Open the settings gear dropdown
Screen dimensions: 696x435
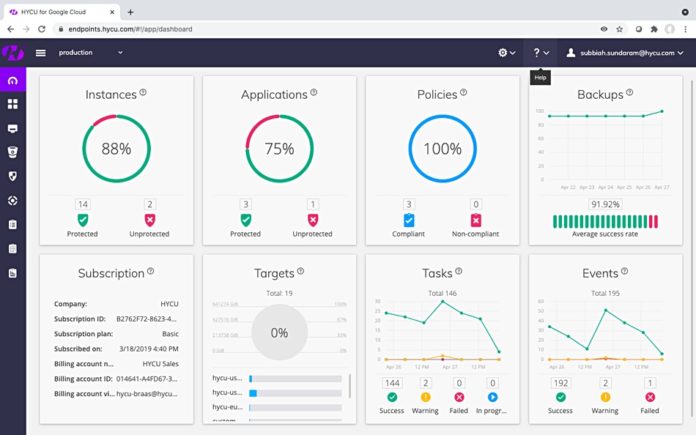pos(506,53)
